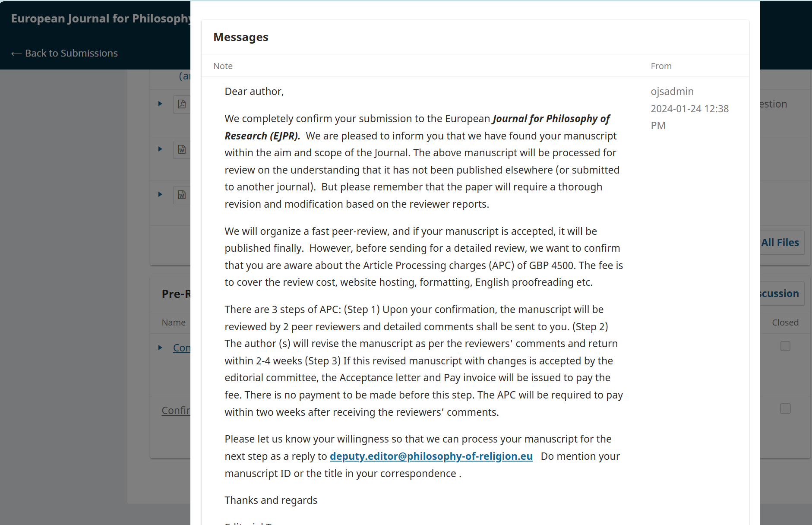Click the All Files button
This screenshot has width=812, height=525.
click(x=781, y=243)
